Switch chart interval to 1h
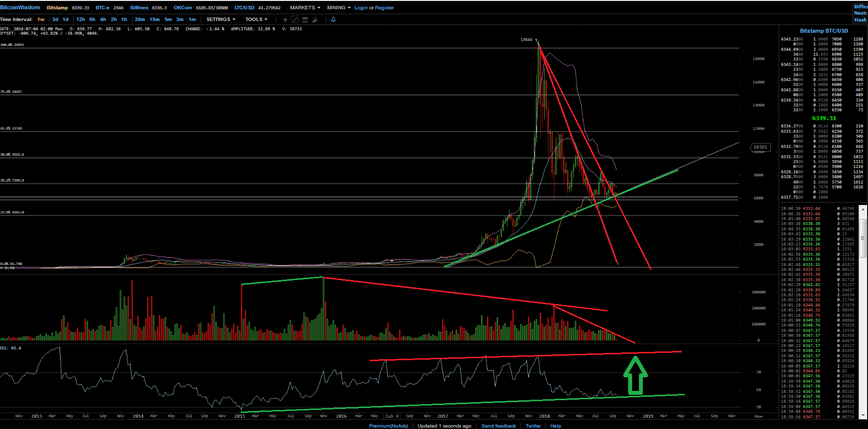Screen dimensions: 868x429 coord(124,20)
